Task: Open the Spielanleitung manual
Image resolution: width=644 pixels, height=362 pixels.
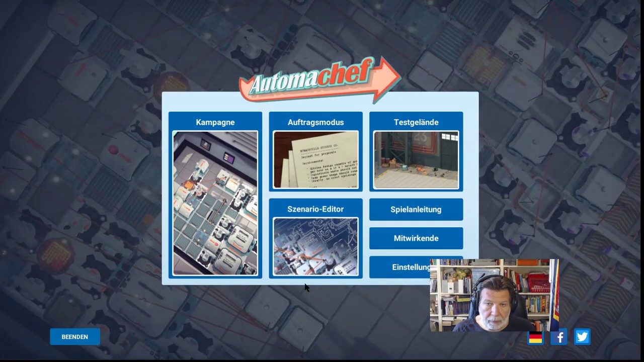Action: coord(416,210)
